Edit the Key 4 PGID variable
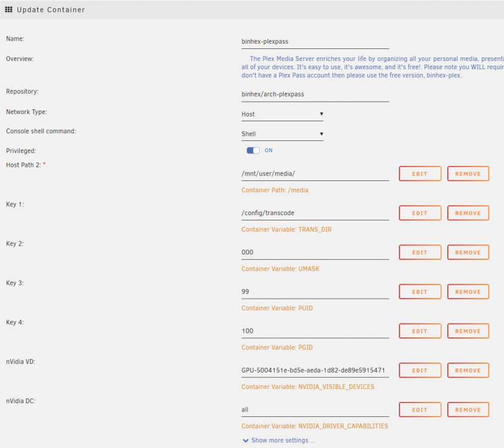 point(420,331)
